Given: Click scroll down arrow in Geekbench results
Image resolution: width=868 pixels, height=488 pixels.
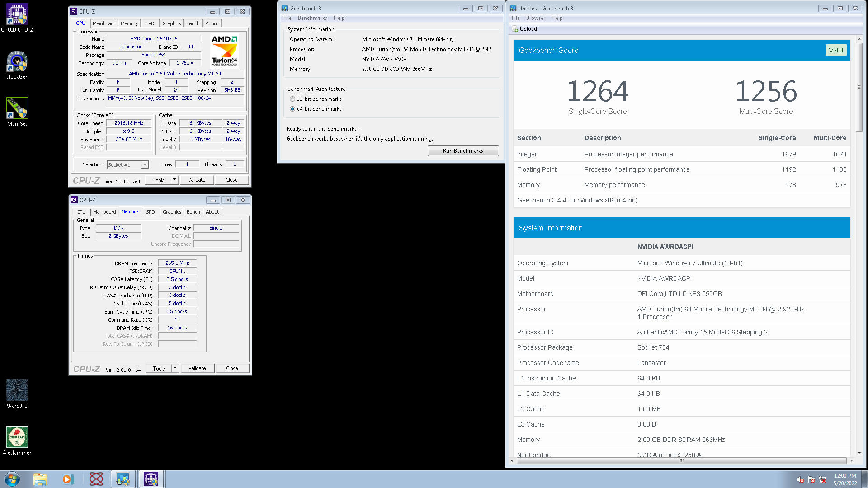Looking at the screenshot, I should coord(859,453).
